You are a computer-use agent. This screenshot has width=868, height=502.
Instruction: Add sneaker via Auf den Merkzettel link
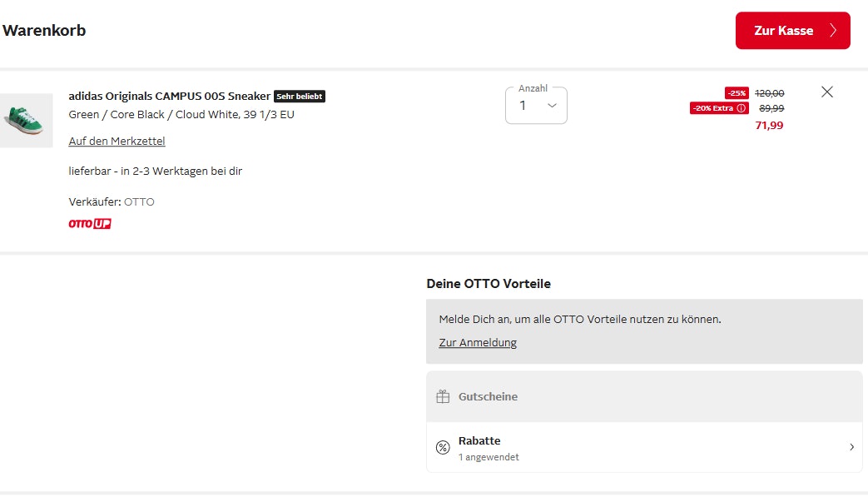click(x=117, y=142)
